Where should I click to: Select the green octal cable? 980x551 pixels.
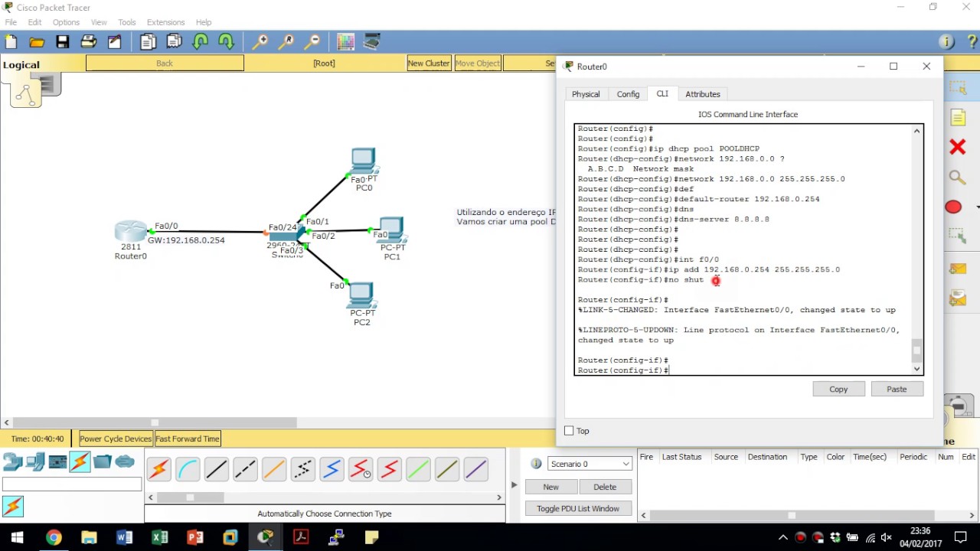point(418,469)
